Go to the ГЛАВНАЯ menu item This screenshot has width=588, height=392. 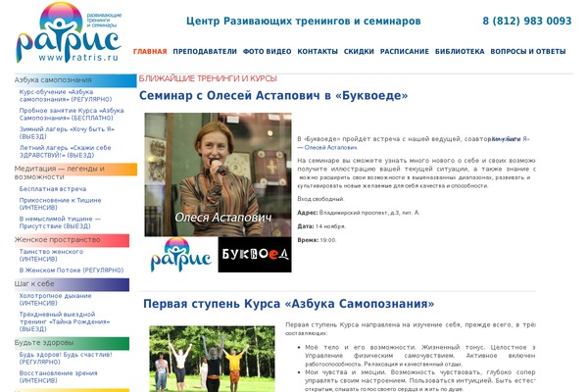(x=150, y=51)
